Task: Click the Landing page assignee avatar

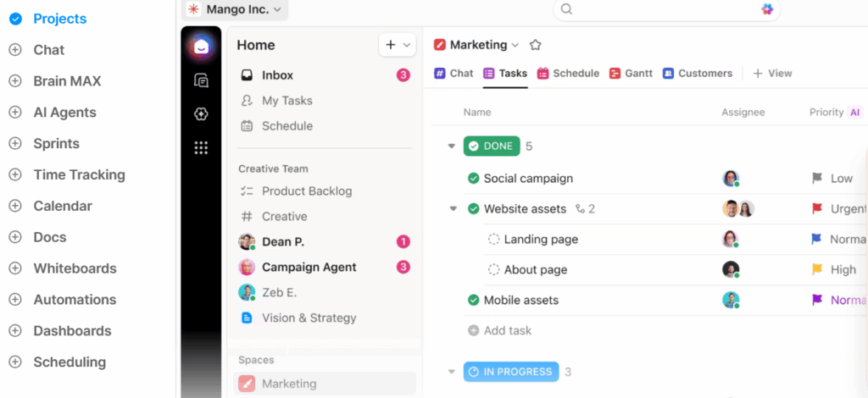Action: tap(731, 240)
